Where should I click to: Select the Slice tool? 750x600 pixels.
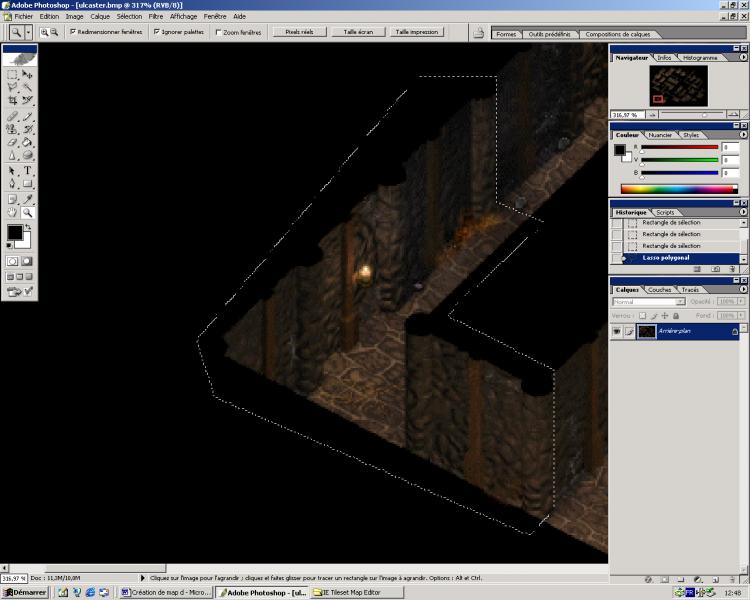(x=27, y=100)
